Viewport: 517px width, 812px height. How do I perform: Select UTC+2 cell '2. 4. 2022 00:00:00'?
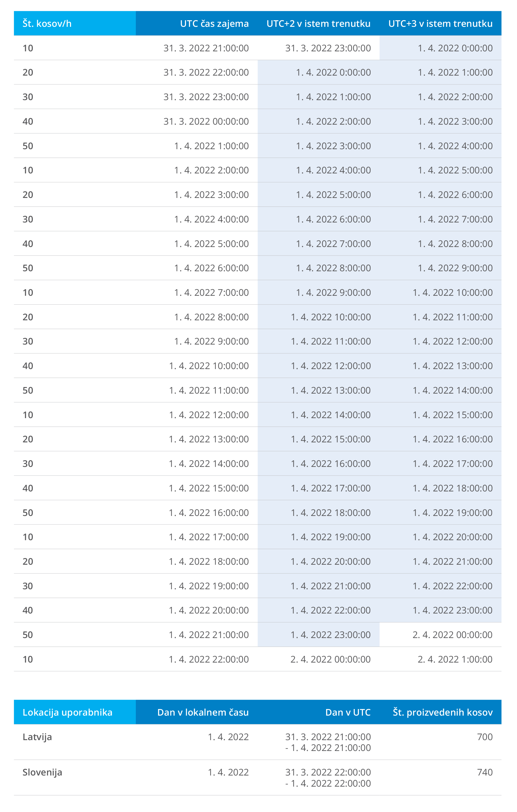click(x=330, y=659)
